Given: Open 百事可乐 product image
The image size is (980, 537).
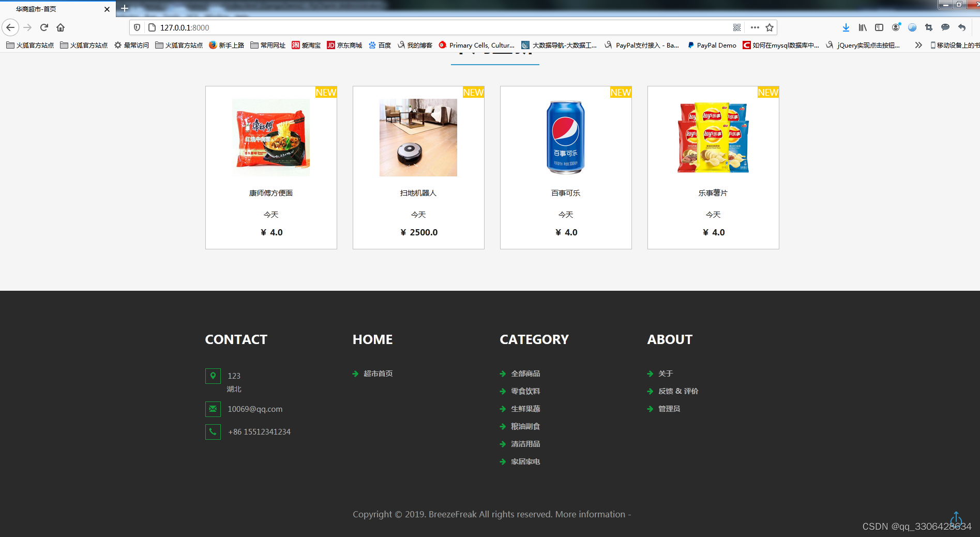Looking at the screenshot, I should point(566,138).
